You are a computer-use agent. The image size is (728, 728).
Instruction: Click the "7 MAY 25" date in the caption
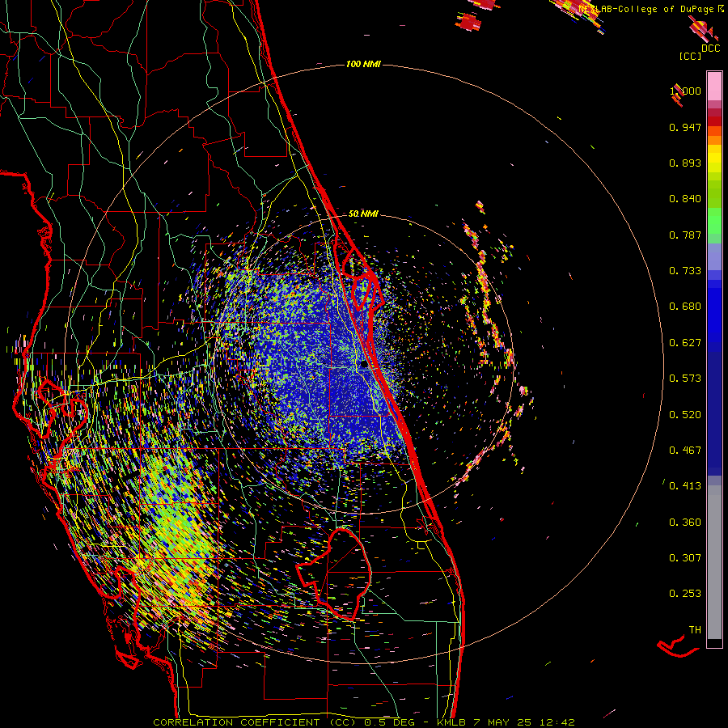pos(502,722)
